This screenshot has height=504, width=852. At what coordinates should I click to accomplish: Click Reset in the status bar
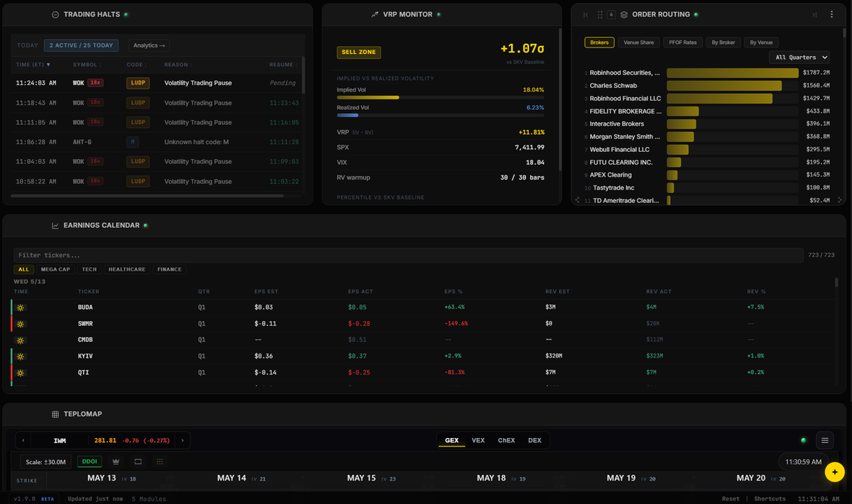(731, 499)
